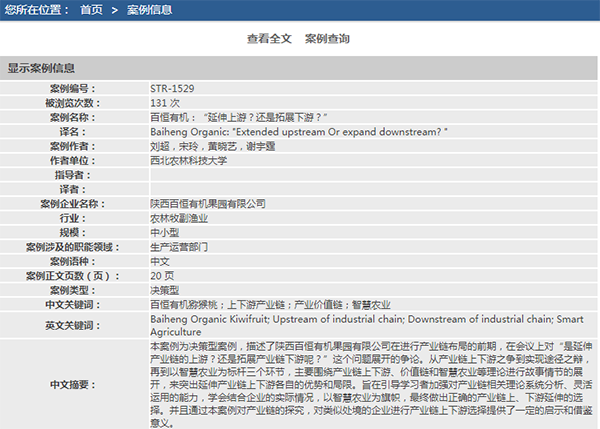Click the industry value 农林牧副渔业
The image size is (600, 429).
pyautogui.click(x=180, y=217)
